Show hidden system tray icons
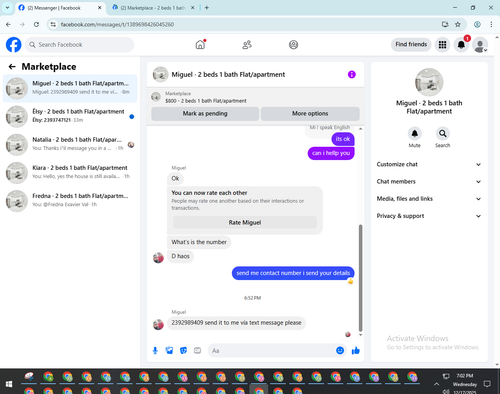This screenshot has height=394, width=500. [x=436, y=384]
